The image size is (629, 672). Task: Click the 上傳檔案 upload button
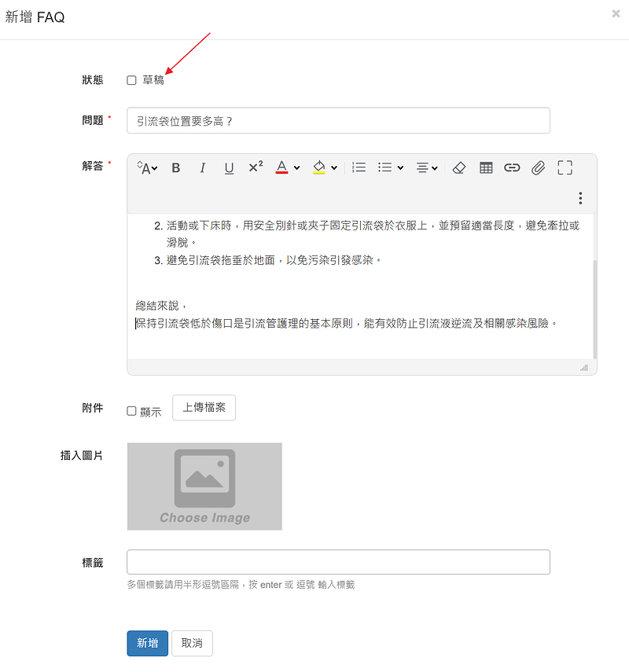[204, 408]
